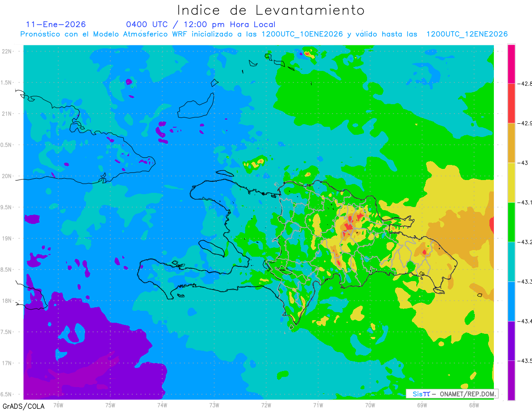The height and width of the screenshot is (411, 532).
Task: Click the '74W' longitude label
Action: coord(162,405)
